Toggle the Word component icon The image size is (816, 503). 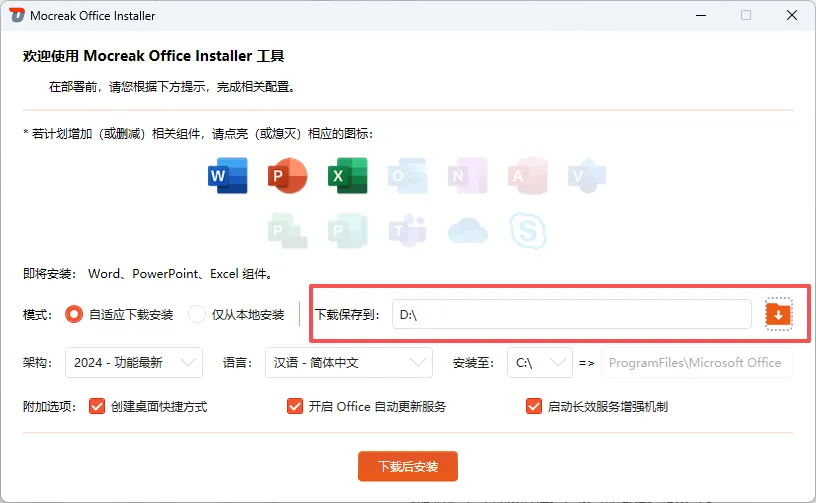coord(227,176)
